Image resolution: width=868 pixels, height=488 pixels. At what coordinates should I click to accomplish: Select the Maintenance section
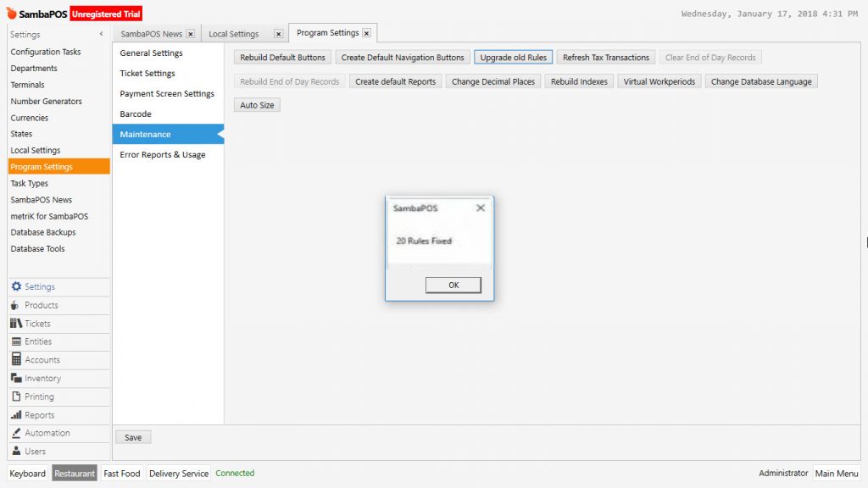[169, 134]
